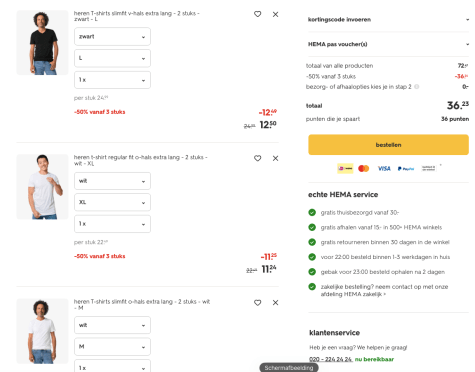Click the VISA payment logo
Viewport: 475px width, 372px height.
pyautogui.click(x=384, y=169)
